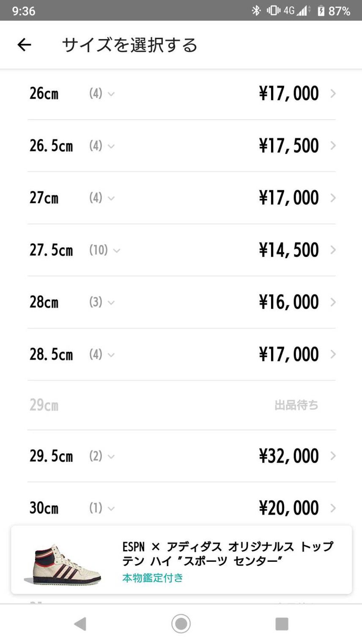The image size is (362, 644).
Task: Select the 27cm size row
Action: point(181,198)
